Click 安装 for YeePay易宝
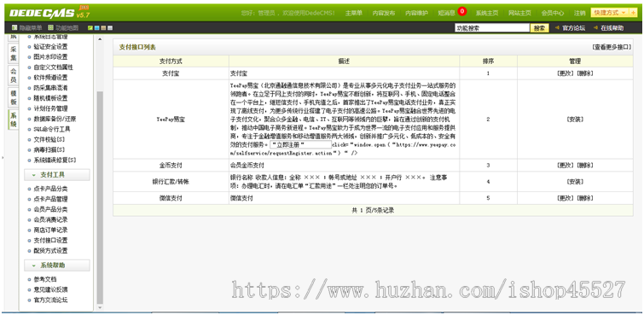The image size is (644, 315). click(x=575, y=120)
